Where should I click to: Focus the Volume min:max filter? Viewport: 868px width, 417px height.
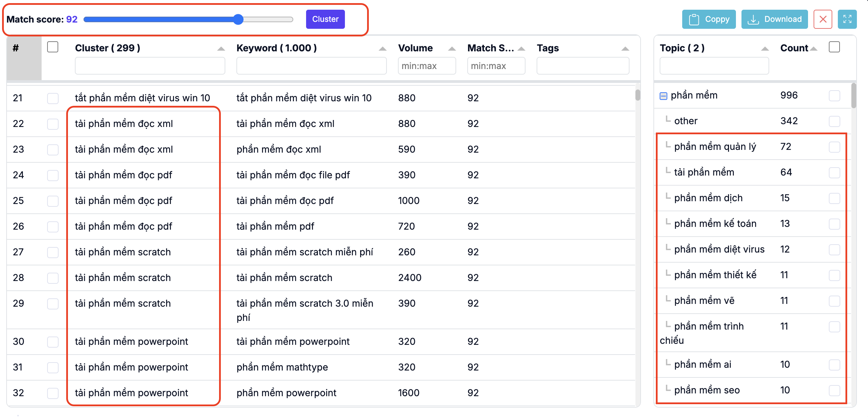427,66
